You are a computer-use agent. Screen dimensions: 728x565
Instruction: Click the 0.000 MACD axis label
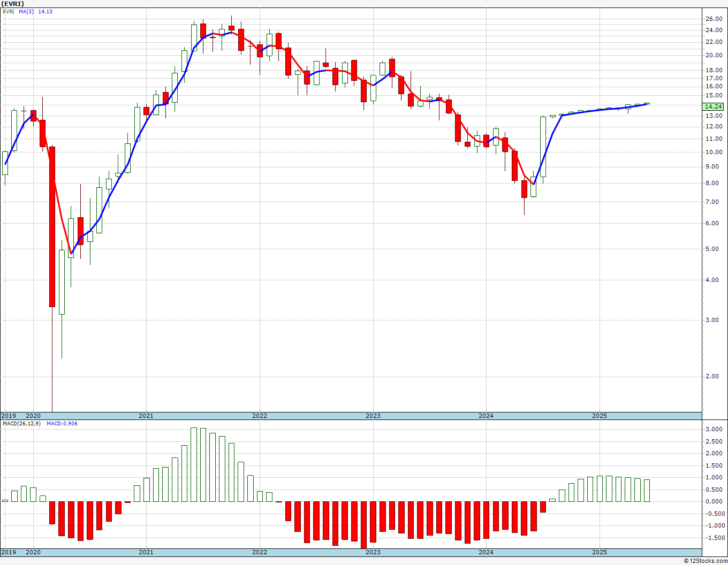(x=714, y=501)
